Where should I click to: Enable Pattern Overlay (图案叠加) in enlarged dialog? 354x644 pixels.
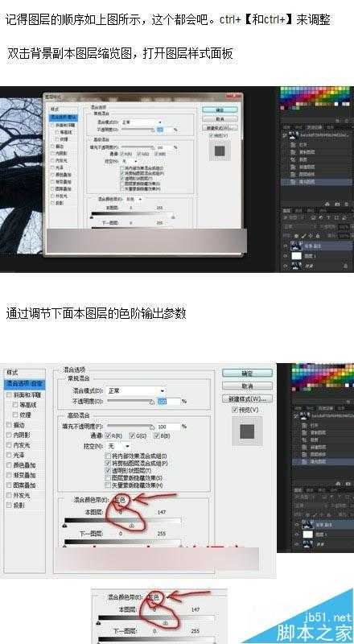pos(9,485)
